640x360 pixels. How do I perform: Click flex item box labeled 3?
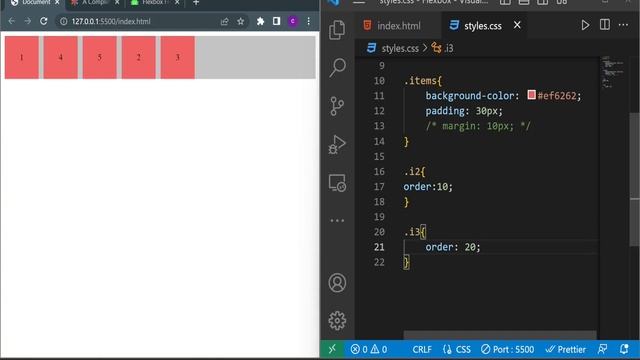178,57
